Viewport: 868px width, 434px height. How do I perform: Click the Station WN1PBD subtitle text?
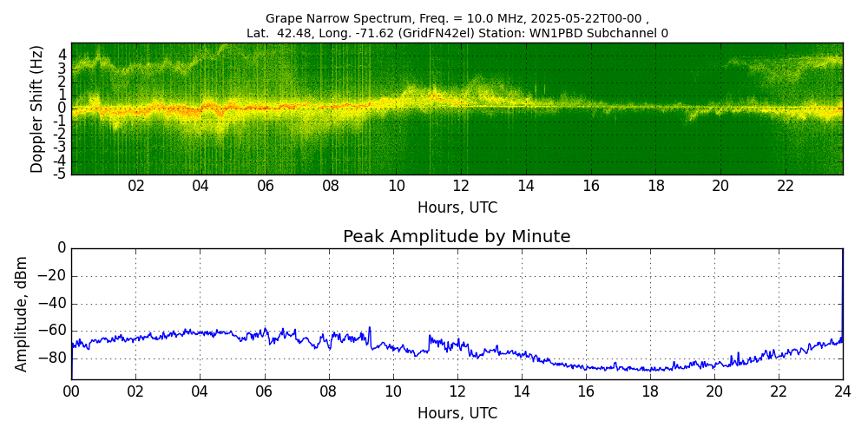(457, 33)
